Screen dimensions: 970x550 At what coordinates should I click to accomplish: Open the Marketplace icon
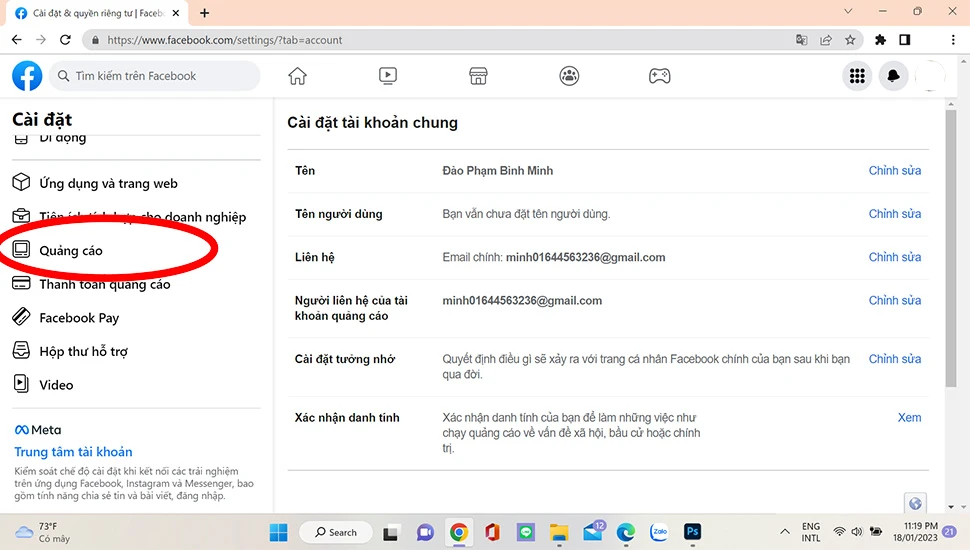pos(478,76)
